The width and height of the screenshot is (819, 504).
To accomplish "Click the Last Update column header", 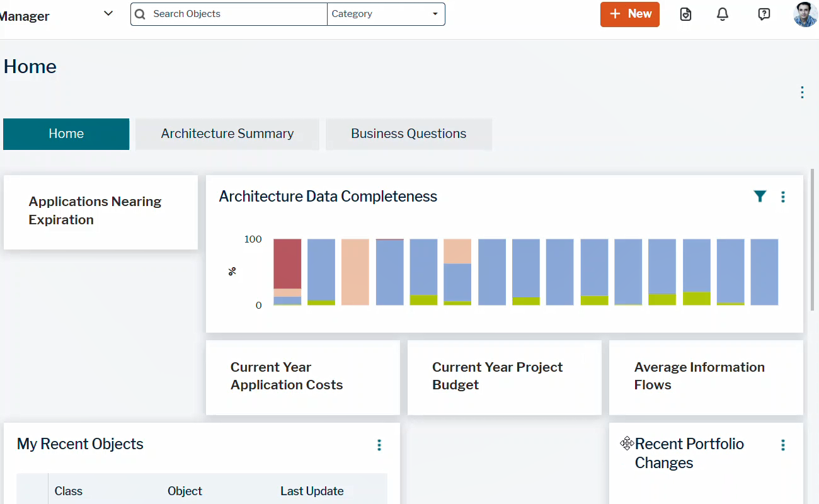I will [x=312, y=491].
